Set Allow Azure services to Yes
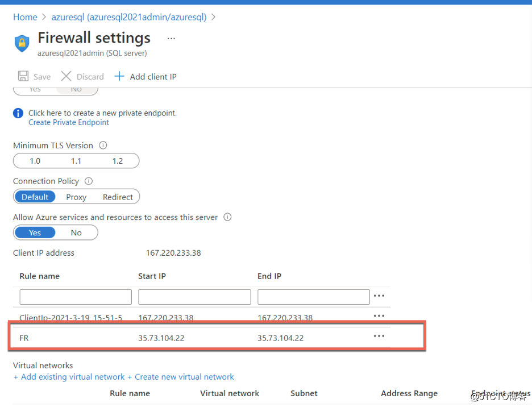 click(x=35, y=232)
